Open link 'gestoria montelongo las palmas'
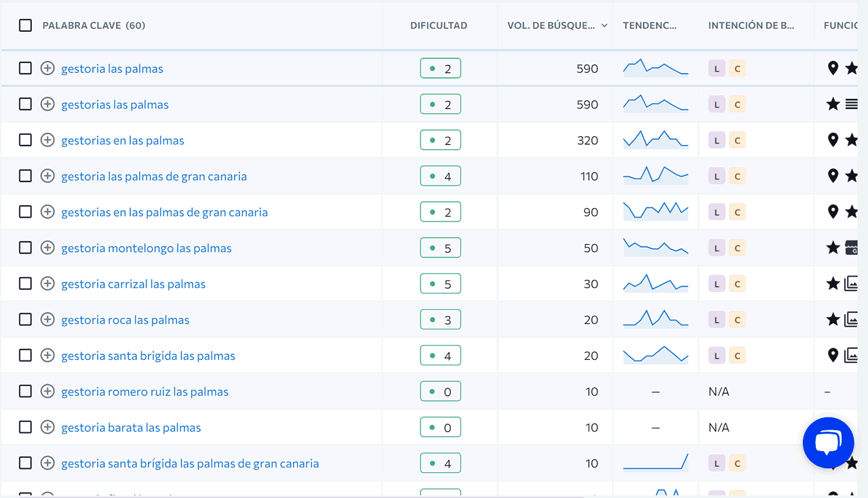Viewport: 868px width, 498px height. (x=146, y=248)
